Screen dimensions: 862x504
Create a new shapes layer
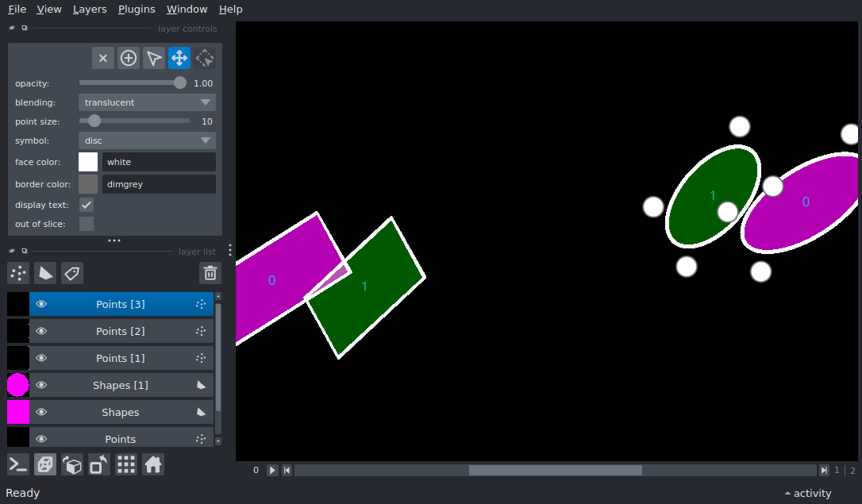coord(45,273)
